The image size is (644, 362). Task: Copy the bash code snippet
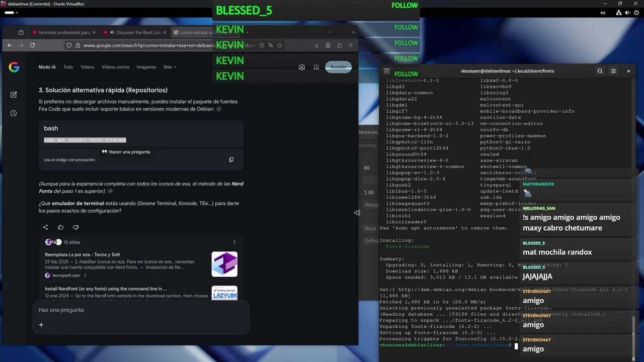tap(231, 160)
